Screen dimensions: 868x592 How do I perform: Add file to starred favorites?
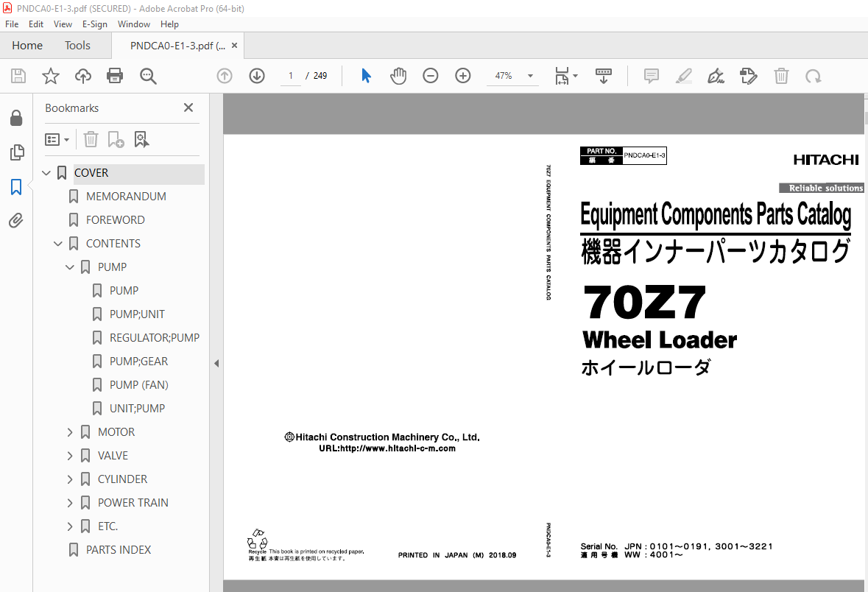[50, 76]
